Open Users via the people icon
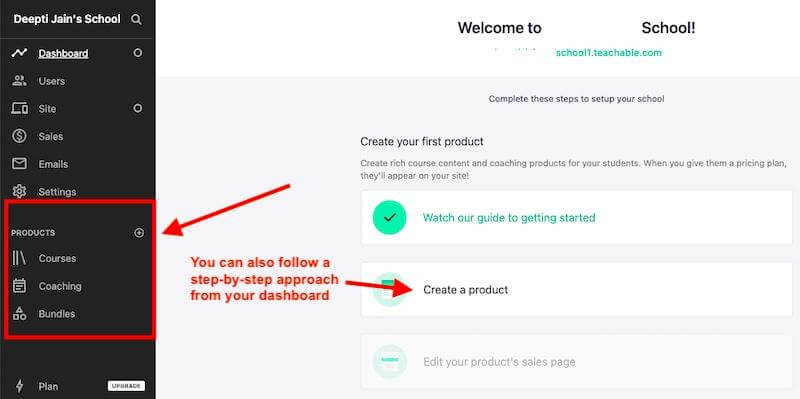The height and width of the screenshot is (399, 800). tap(19, 81)
